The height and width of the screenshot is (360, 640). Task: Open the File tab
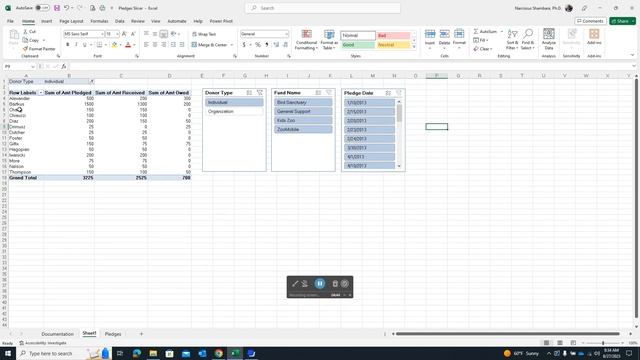[x=10, y=21]
